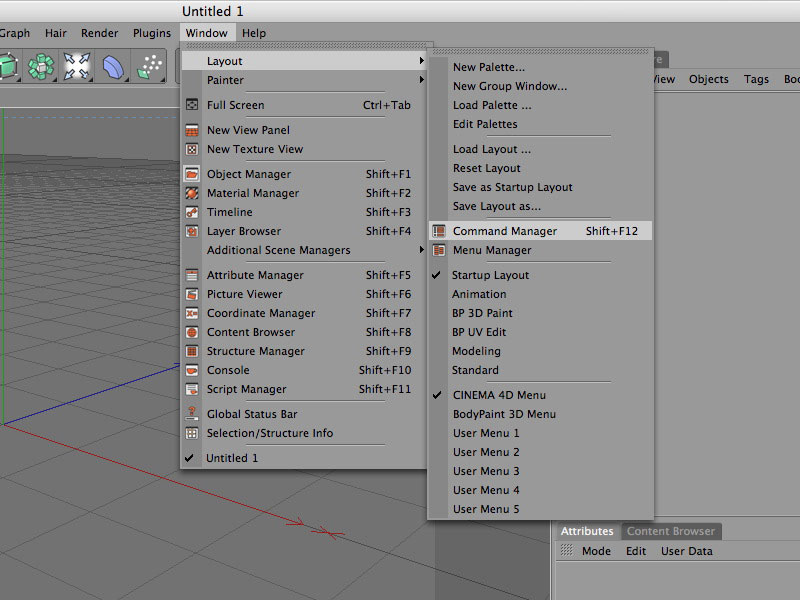Viewport: 800px width, 600px height.
Task: Click the Picture Viewer icon
Action: (x=192, y=294)
